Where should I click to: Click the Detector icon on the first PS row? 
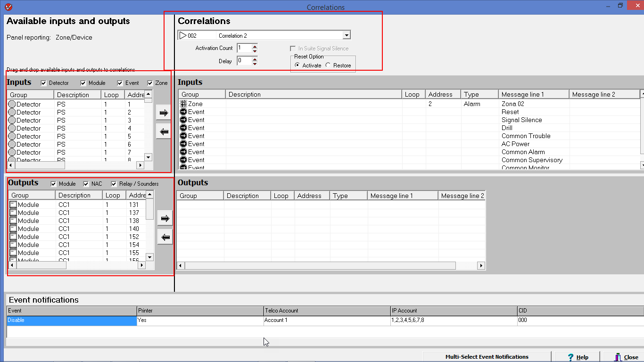click(13, 104)
